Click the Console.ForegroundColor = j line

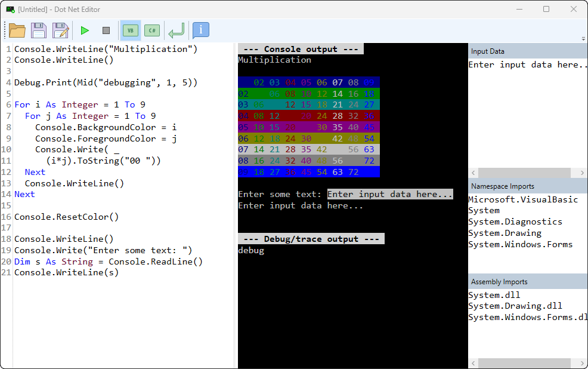tap(106, 139)
